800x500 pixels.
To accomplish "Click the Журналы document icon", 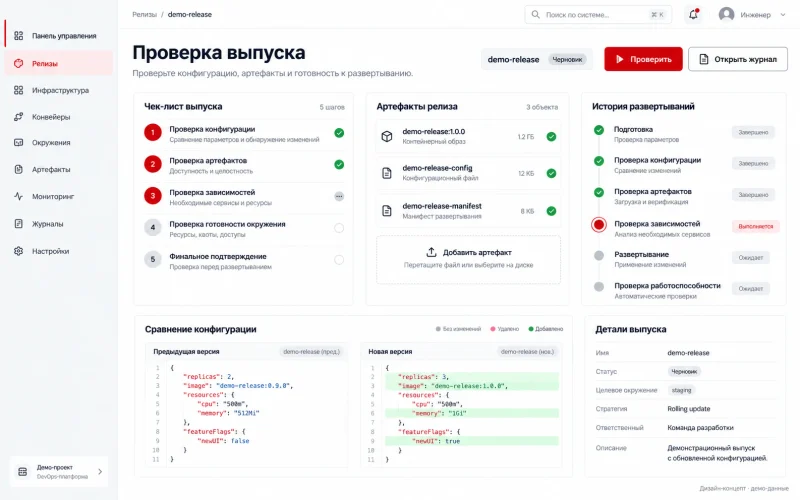I will [18, 223].
